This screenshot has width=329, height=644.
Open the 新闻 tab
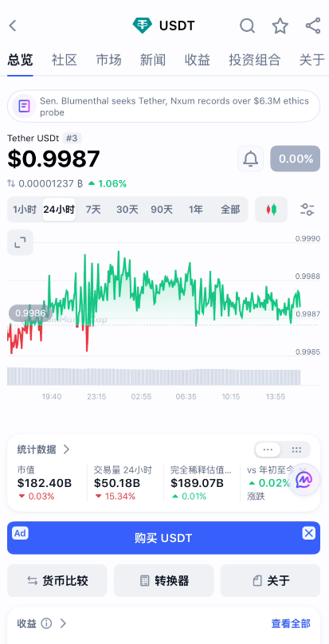click(x=153, y=60)
